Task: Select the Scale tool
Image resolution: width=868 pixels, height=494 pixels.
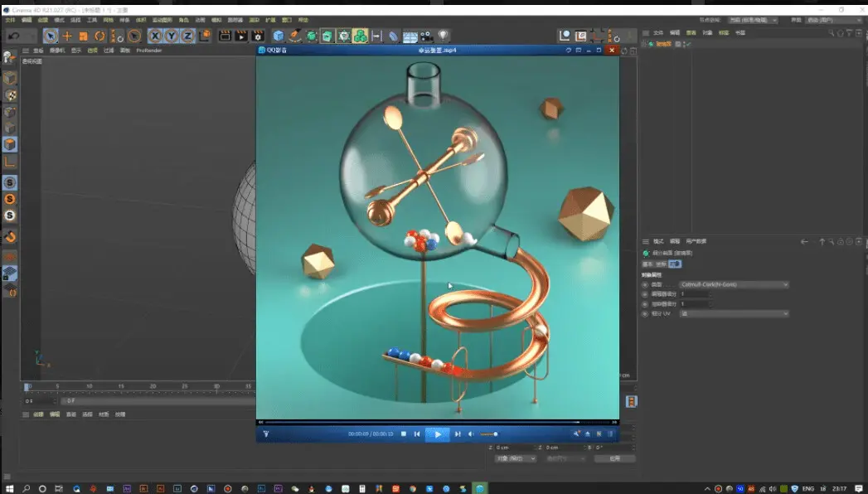Action: pyautogui.click(x=84, y=36)
